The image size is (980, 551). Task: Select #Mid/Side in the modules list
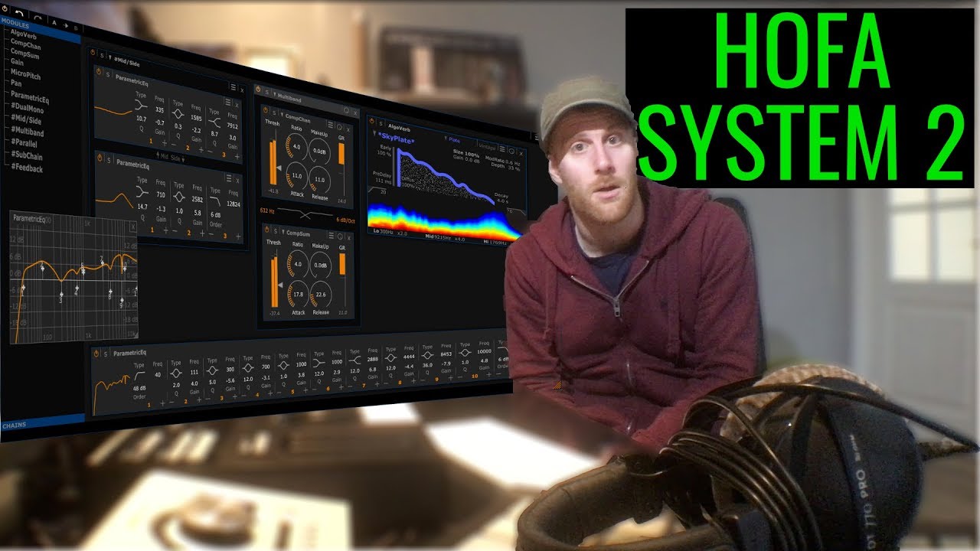[26, 119]
